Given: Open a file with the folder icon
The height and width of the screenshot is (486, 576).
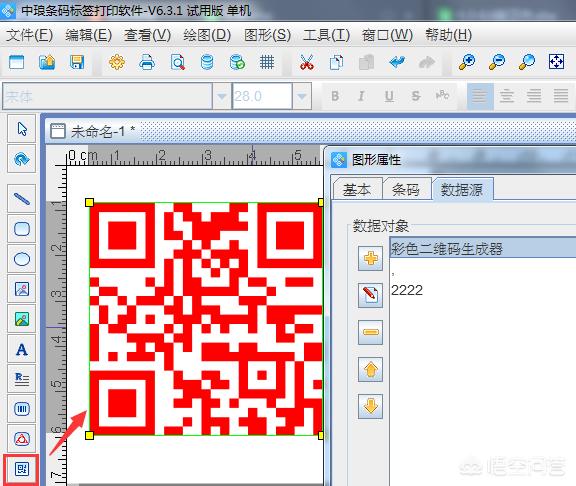Looking at the screenshot, I should point(47,62).
